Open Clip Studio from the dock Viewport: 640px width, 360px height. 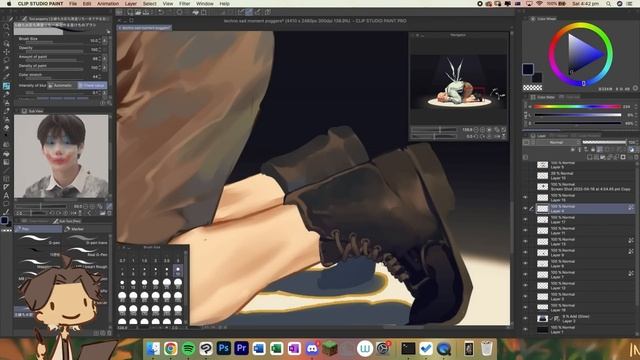[206, 349]
